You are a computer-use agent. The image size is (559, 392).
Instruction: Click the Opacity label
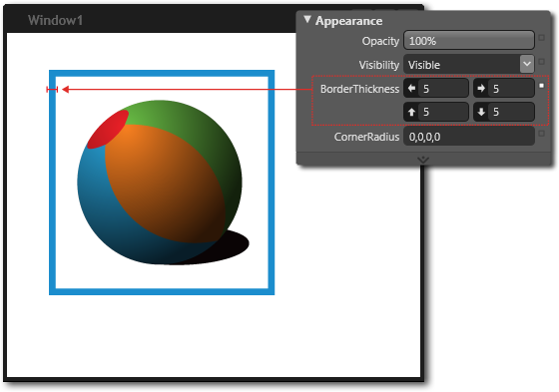[380, 41]
